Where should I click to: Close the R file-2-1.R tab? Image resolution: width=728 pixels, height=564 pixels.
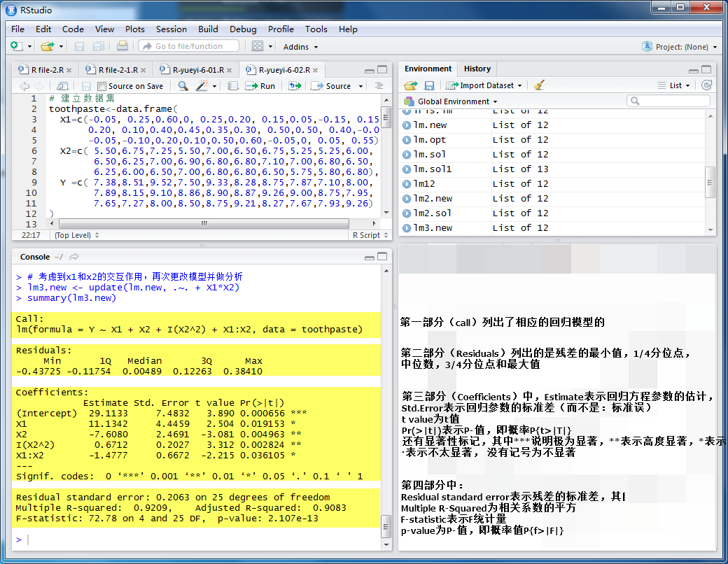[x=143, y=71]
